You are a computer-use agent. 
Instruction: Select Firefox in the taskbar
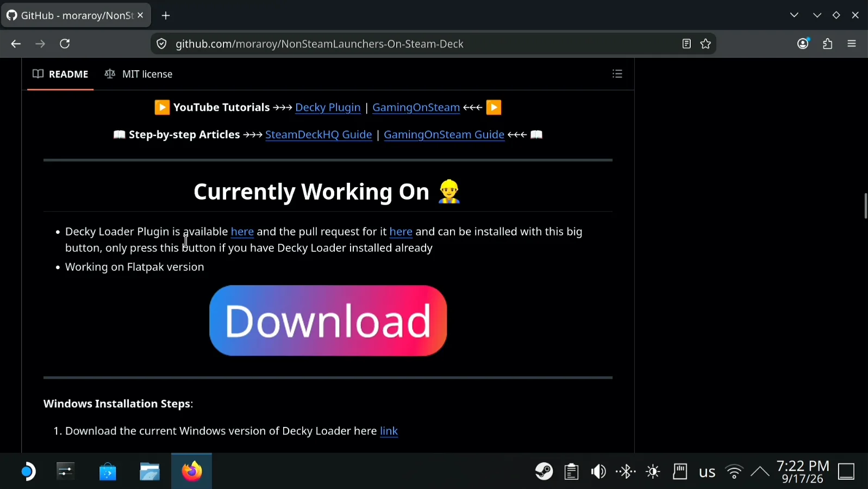coord(191,471)
